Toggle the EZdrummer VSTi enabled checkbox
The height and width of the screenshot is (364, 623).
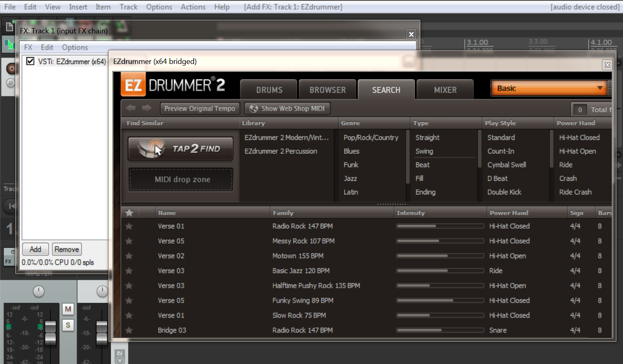tap(30, 61)
